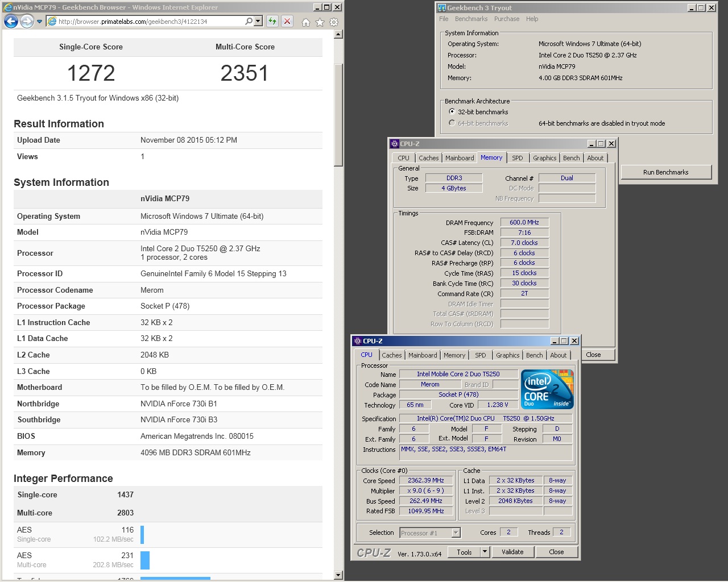Click the Single-Core Score 1272
This screenshot has height=582, width=728.
point(91,73)
